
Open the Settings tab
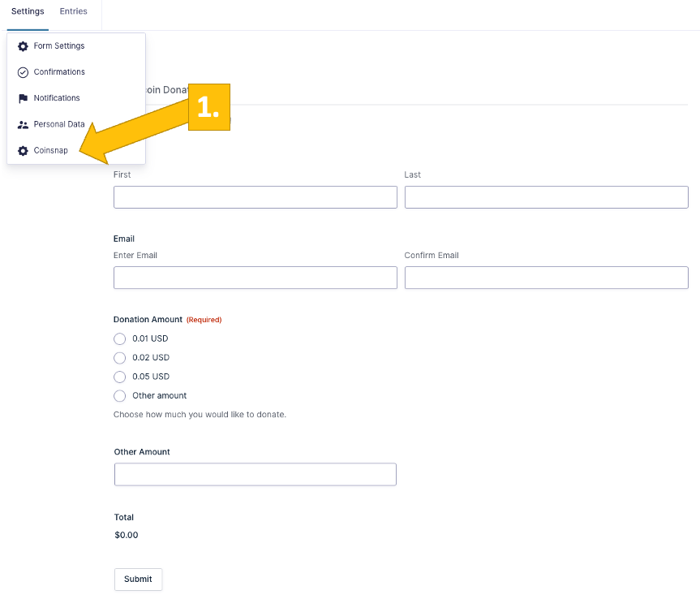pos(28,11)
